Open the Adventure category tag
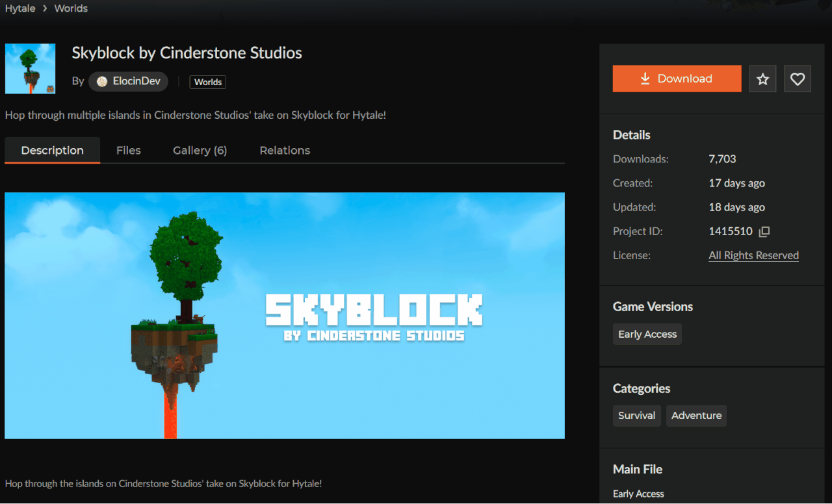 pos(696,416)
